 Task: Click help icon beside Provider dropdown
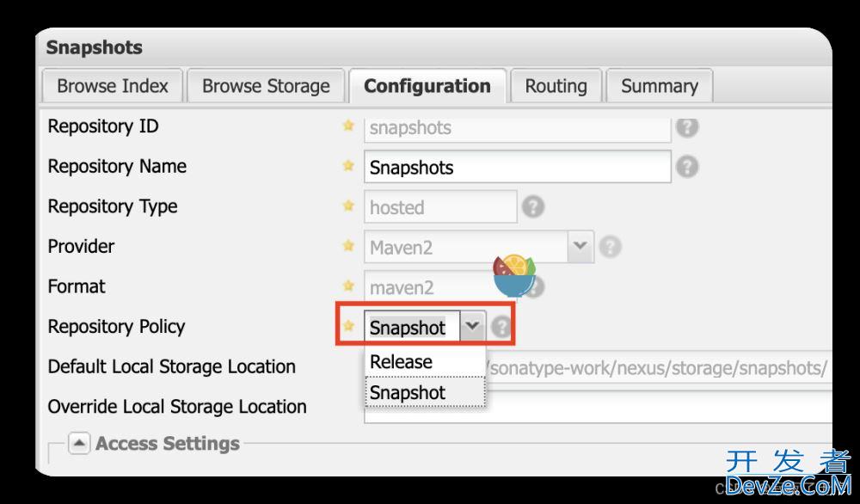(610, 247)
